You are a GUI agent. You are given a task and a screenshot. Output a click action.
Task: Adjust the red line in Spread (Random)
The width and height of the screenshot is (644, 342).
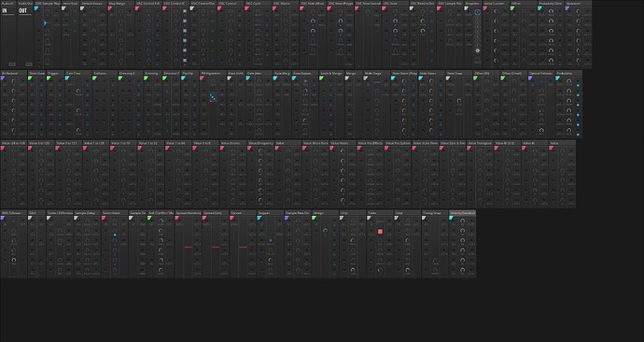point(189,247)
